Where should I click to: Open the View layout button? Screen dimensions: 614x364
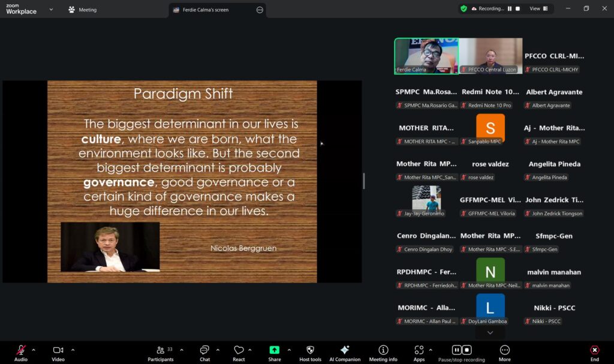click(535, 9)
